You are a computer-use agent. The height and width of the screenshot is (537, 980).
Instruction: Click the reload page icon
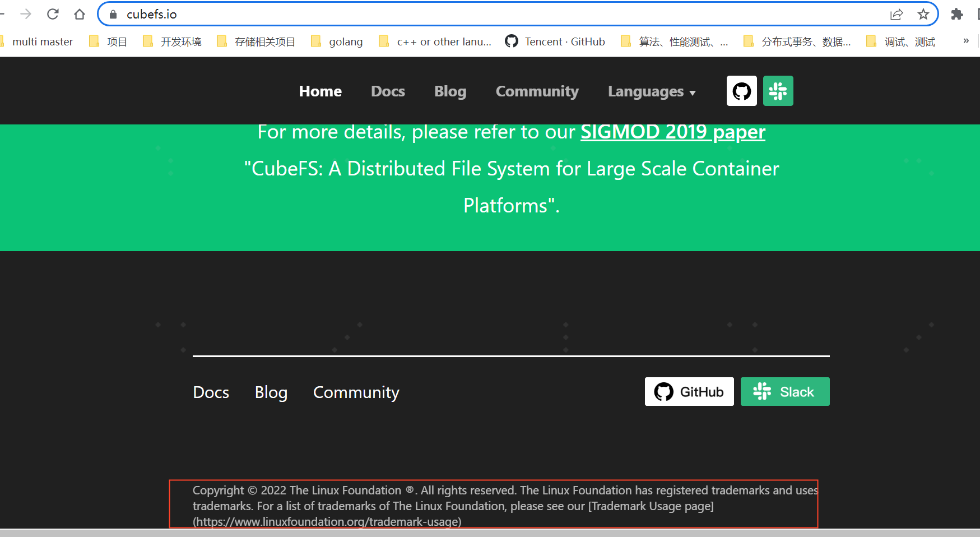(53, 14)
